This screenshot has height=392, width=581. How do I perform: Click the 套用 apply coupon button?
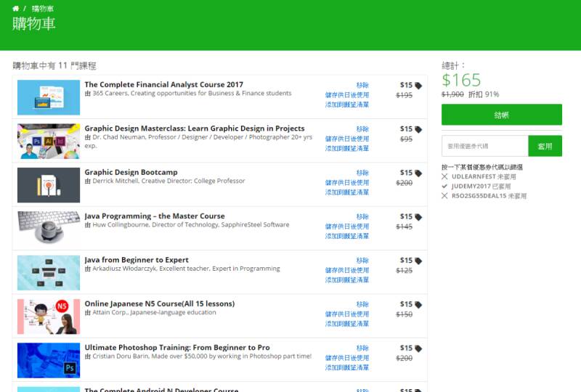pyautogui.click(x=545, y=146)
